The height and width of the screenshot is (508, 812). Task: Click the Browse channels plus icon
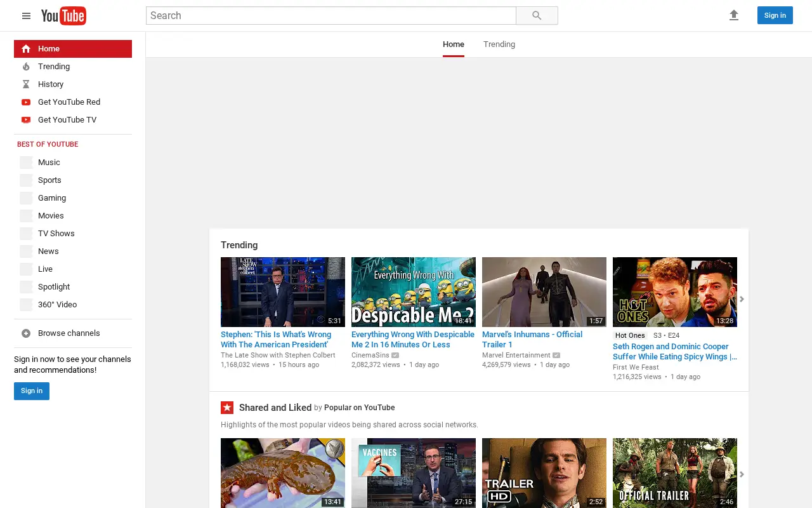pos(26,333)
